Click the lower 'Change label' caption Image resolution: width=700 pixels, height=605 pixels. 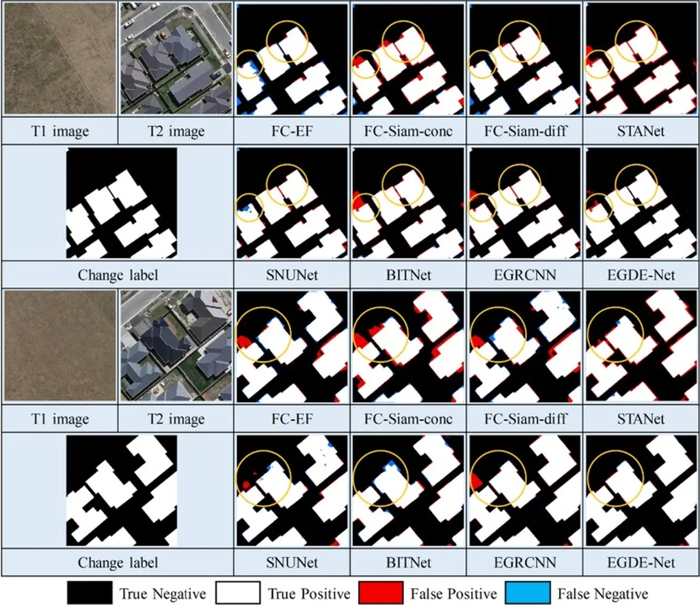coord(118,563)
